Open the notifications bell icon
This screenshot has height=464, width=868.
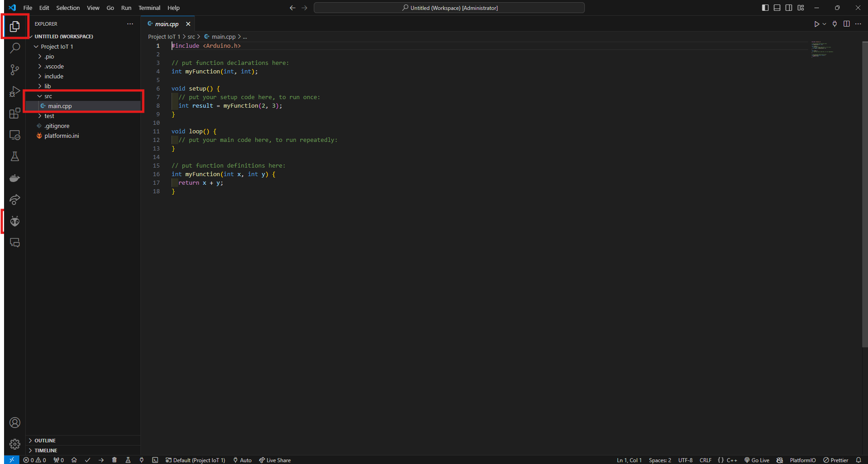[x=859, y=460]
